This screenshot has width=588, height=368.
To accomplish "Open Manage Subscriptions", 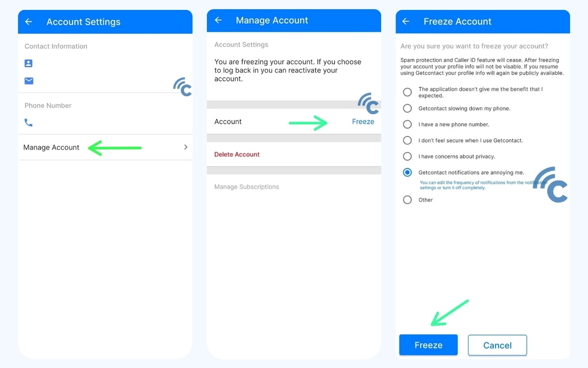I will pos(246,187).
